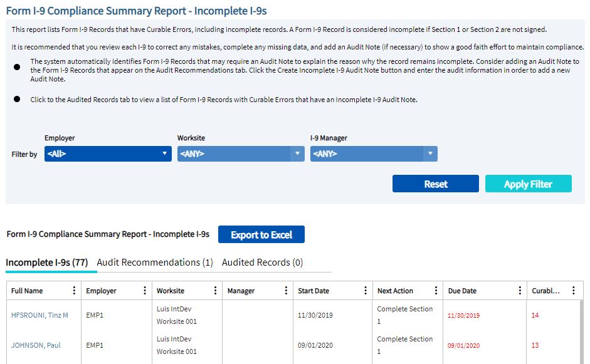
Task: Select start date 09/01/2020 cell
Action: click(315, 345)
